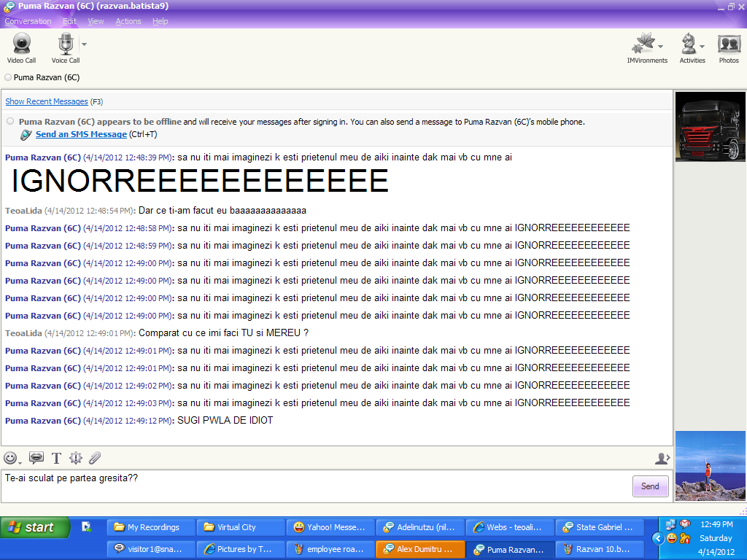Switch to visitor1@sna taskbar button

click(x=152, y=549)
